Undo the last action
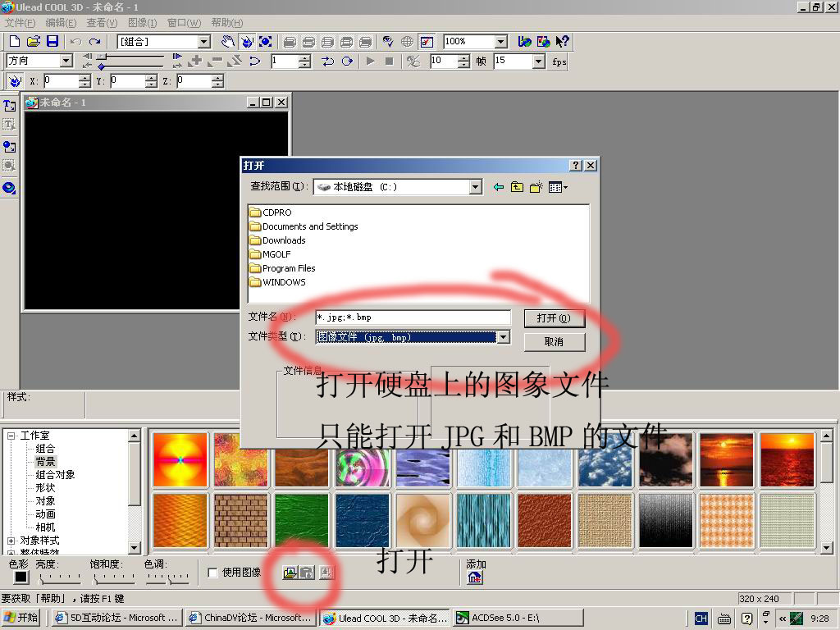The width and height of the screenshot is (840, 630). (75, 41)
